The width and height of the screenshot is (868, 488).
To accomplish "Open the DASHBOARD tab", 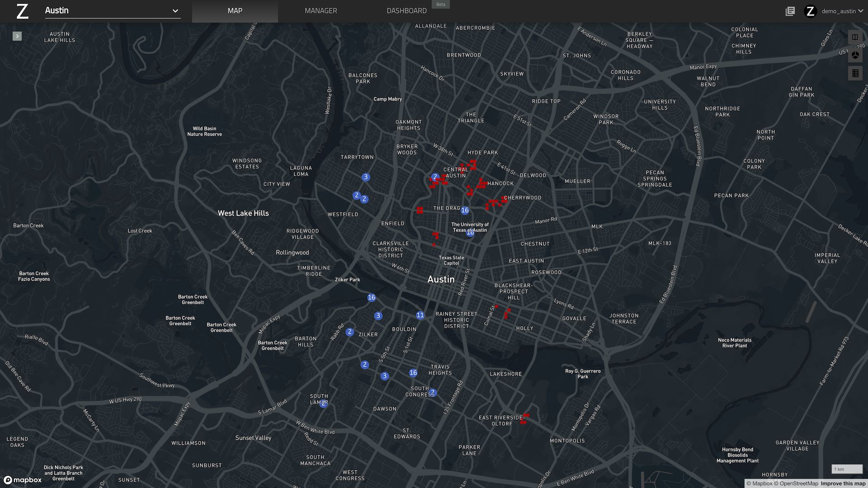I will coord(406,10).
